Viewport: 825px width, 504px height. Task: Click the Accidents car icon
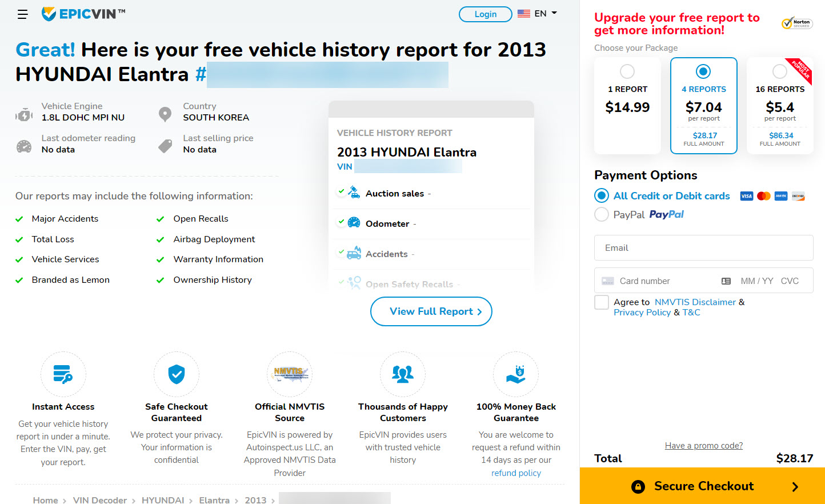point(354,253)
